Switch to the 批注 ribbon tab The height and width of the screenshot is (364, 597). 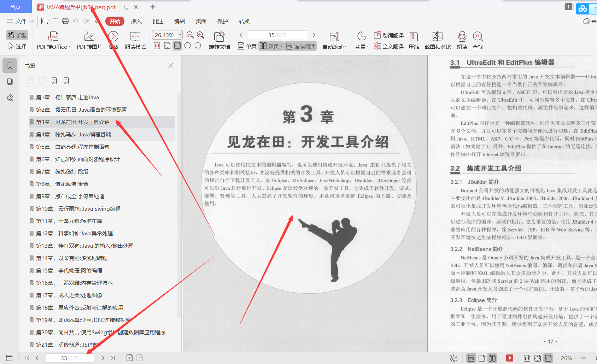pyautogui.click(x=158, y=21)
